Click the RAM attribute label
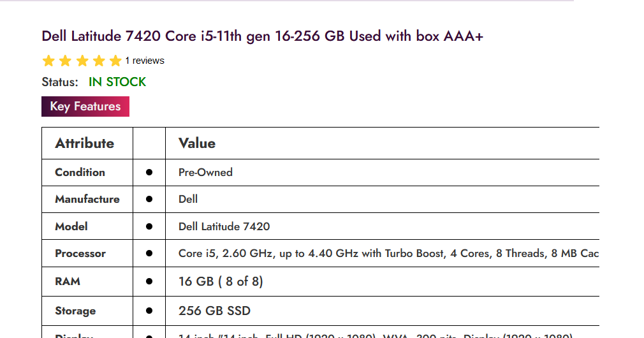This screenshot has height=338, width=644. click(68, 281)
